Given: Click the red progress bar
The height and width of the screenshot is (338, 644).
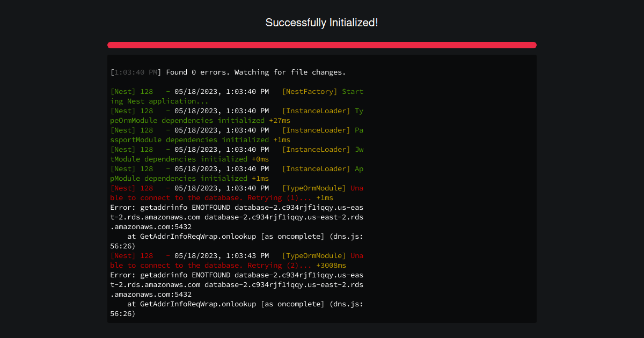Looking at the screenshot, I should [321, 45].
